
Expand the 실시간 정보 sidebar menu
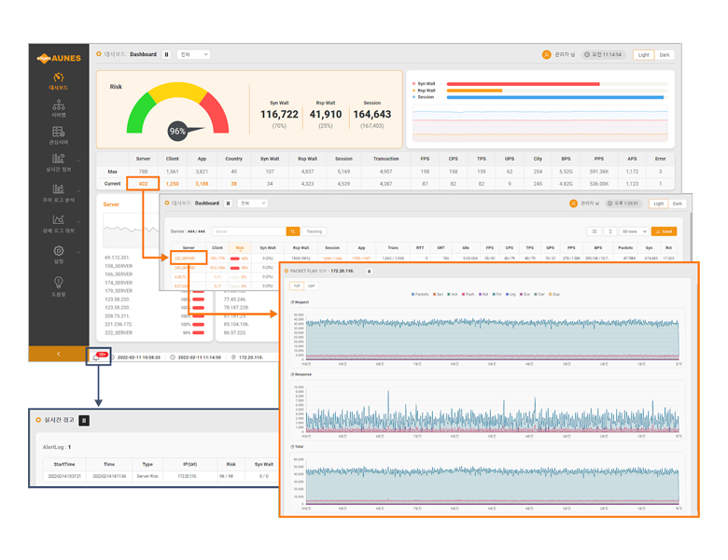(58, 162)
